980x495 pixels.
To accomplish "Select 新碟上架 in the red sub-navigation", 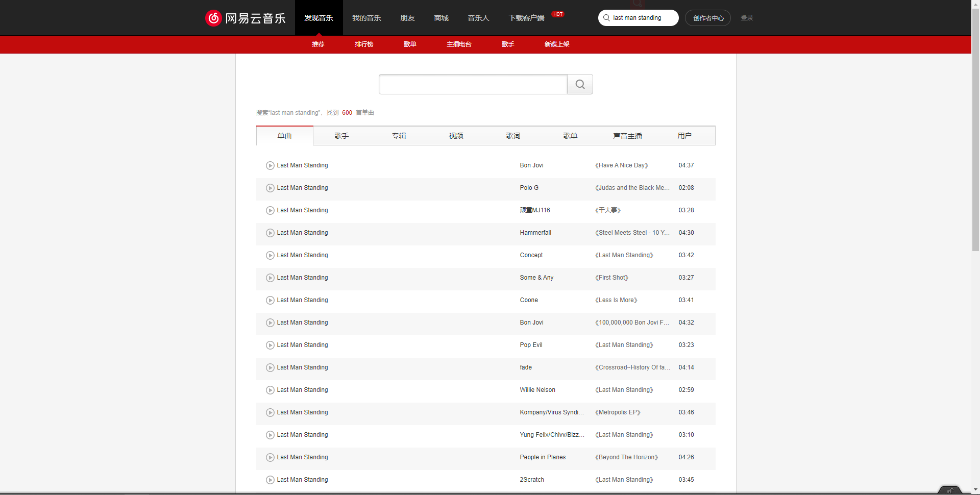I will (x=557, y=44).
